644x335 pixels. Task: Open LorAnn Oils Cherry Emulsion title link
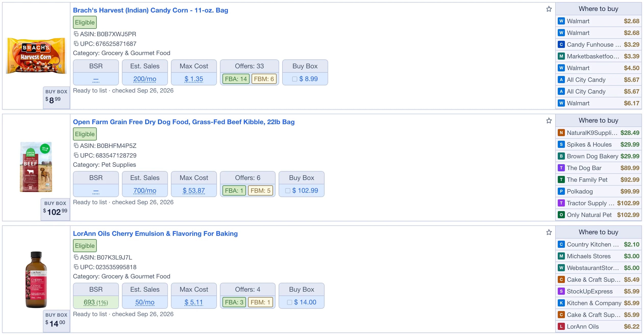tap(155, 234)
